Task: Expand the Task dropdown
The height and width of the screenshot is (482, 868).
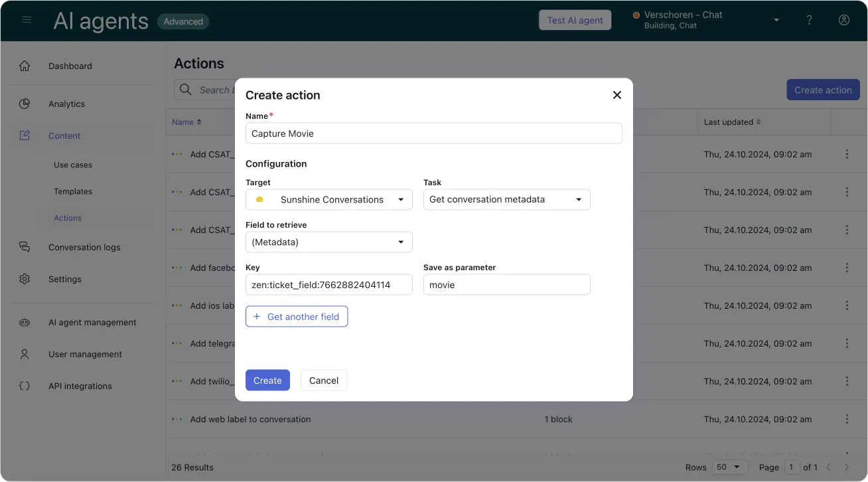Action: click(x=506, y=199)
